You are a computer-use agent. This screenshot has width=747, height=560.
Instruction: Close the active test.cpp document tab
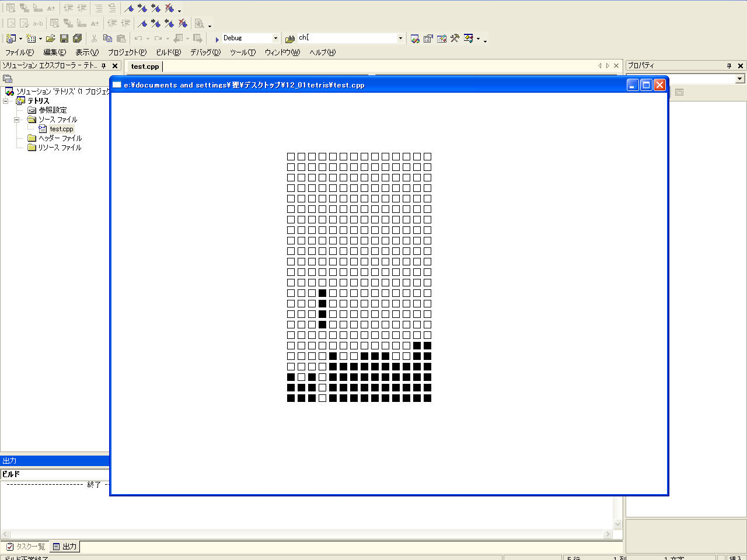616,66
